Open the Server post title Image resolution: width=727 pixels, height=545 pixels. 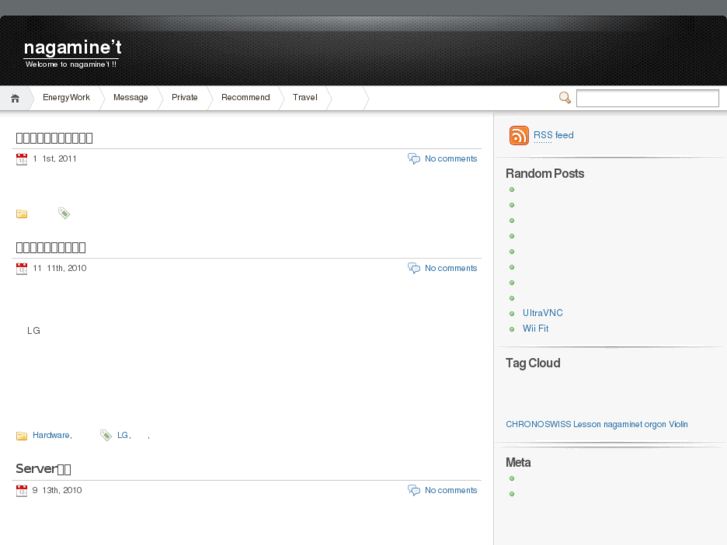(x=43, y=469)
